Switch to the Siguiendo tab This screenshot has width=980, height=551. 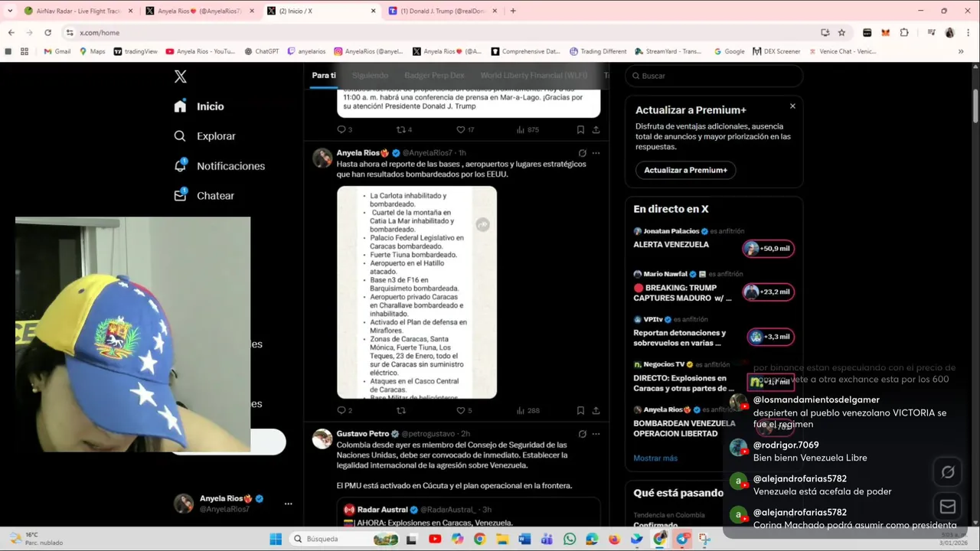(370, 75)
